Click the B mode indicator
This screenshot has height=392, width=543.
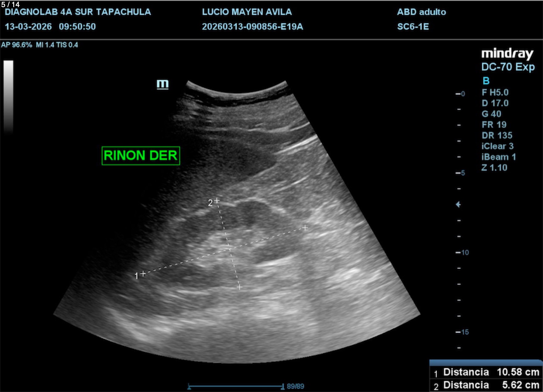pos(486,81)
